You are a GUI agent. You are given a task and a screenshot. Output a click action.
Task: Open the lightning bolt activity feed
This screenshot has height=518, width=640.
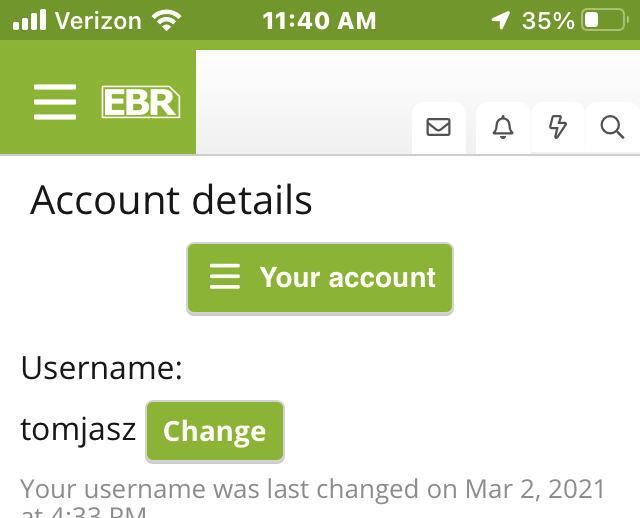558,127
